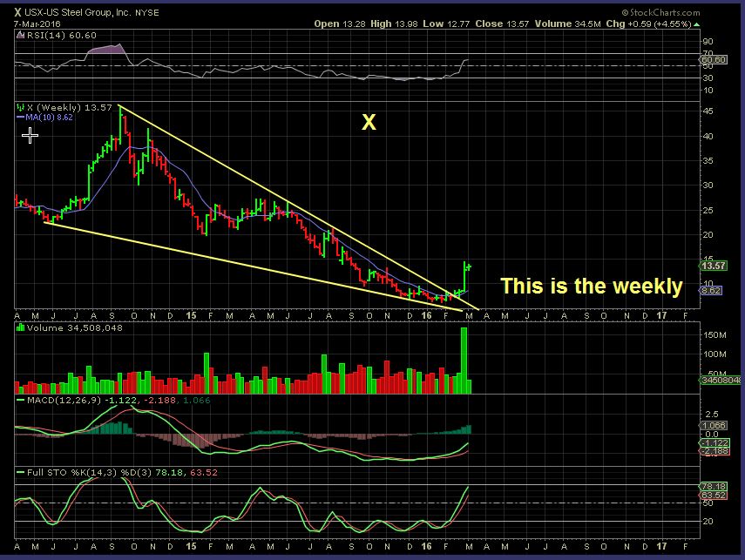Image resolution: width=745 pixels, height=560 pixels.
Task: Click the tallest green volume bar spike
Action: point(464,361)
